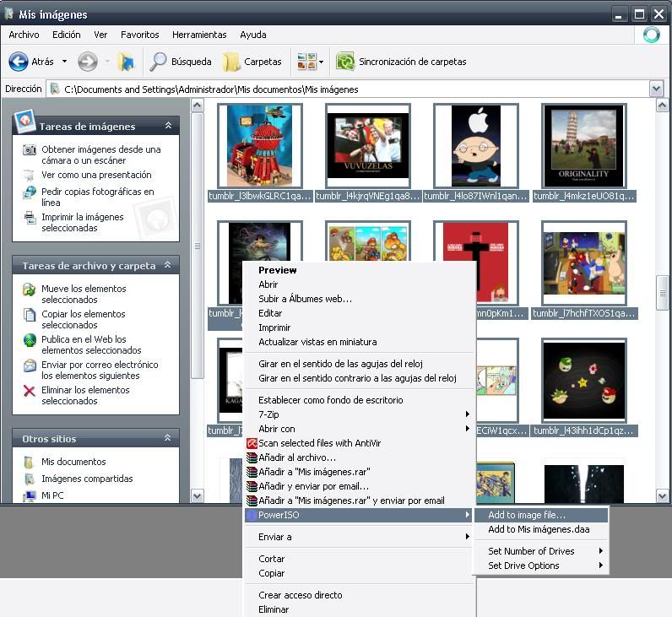Viewport: 672px width, 617px height.
Task: Click the AntiVir scan icon
Action: (x=252, y=443)
